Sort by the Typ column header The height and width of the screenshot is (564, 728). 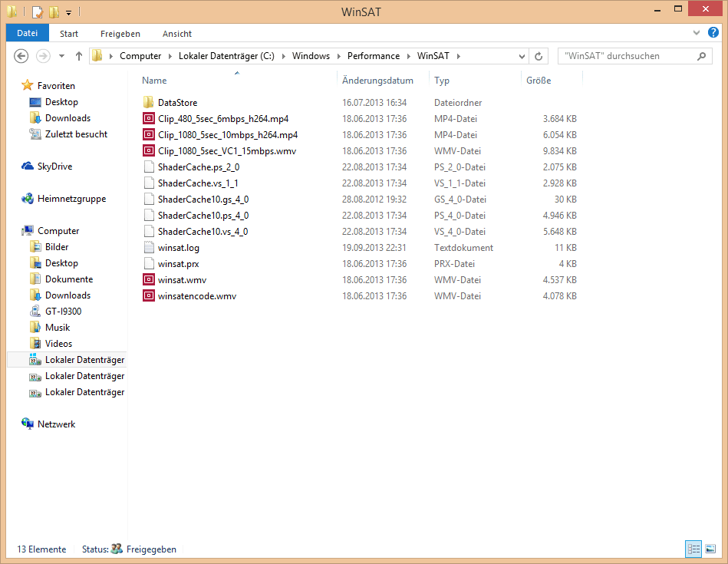(x=442, y=81)
